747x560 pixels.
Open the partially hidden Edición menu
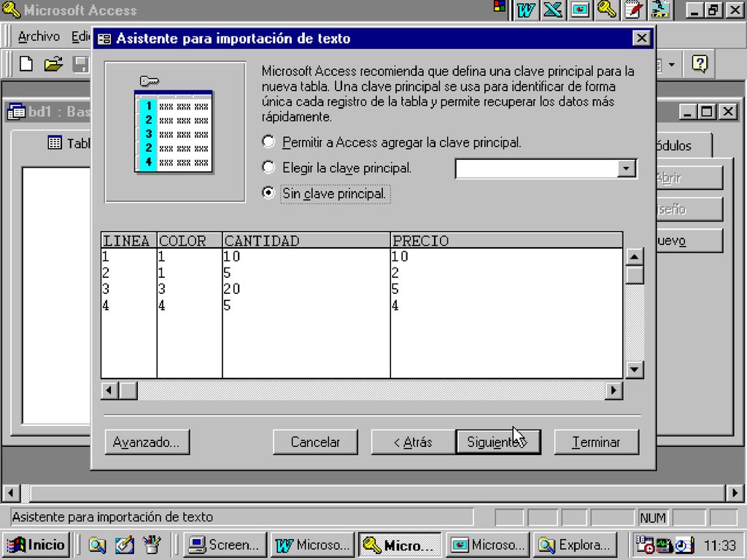point(80,36)
